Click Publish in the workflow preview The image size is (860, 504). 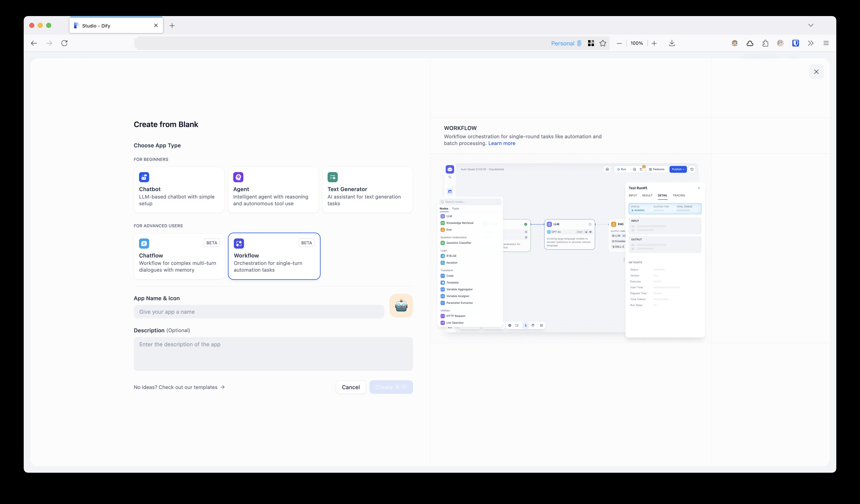(678, 169)
